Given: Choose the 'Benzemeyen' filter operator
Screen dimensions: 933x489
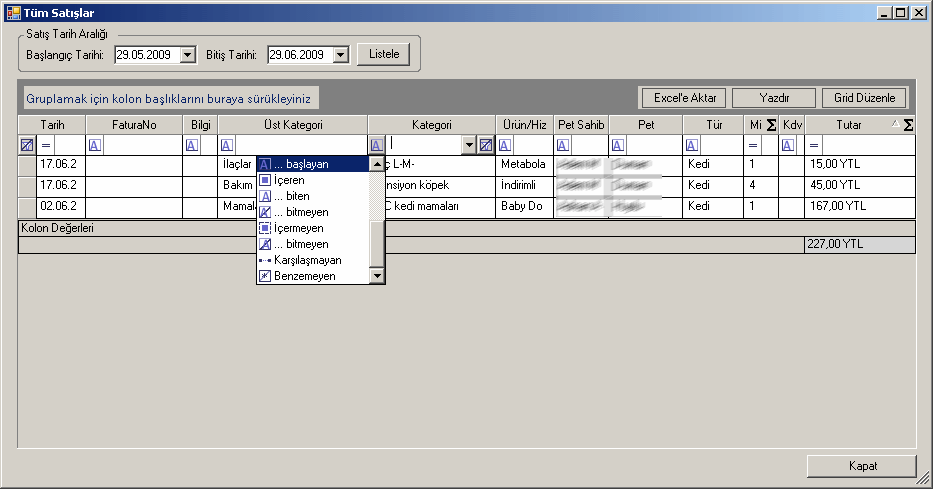Looking at the screenshot, I should point(314,277).
